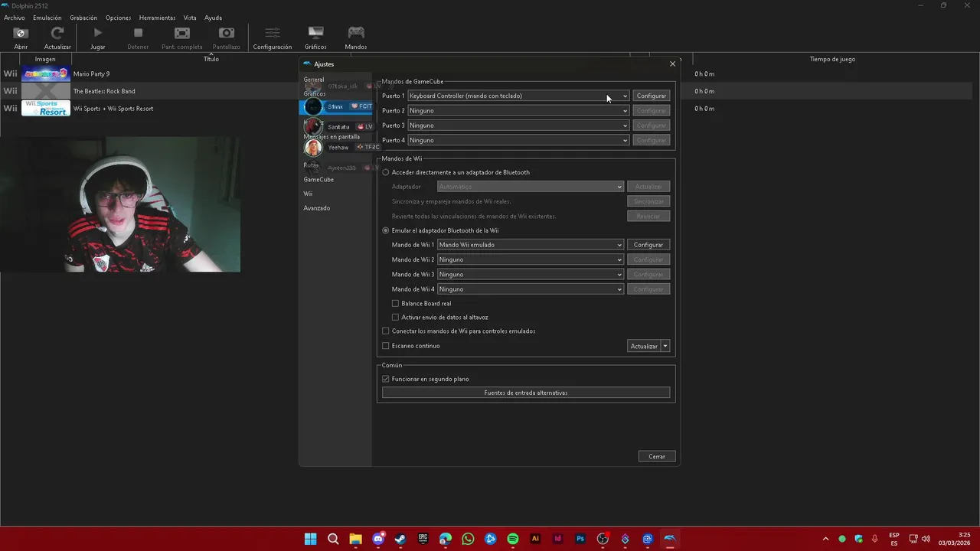Show hidden system tray icons

825,539
